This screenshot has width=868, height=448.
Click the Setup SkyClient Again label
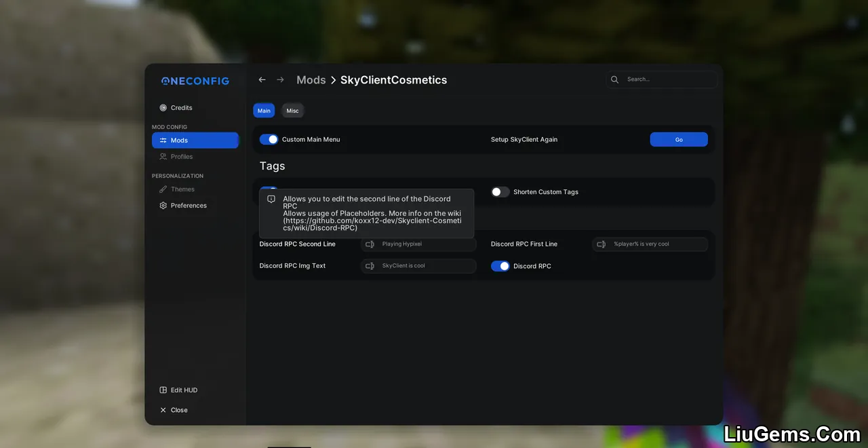524,139
